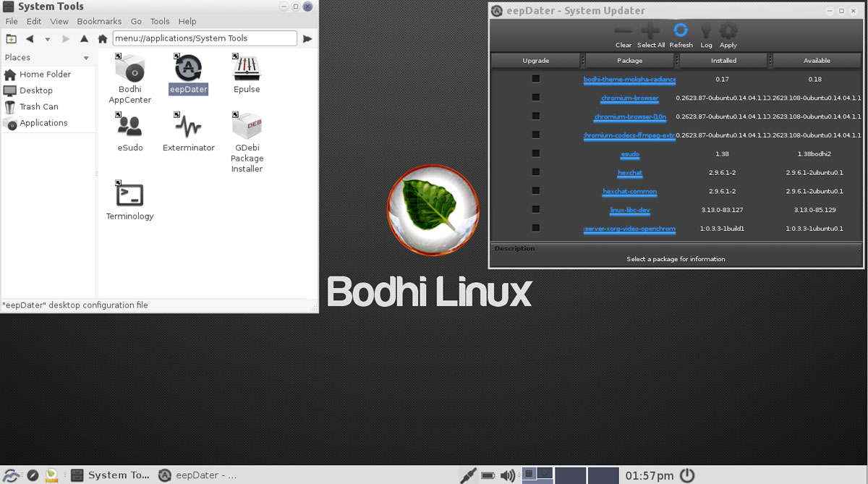This screenshot has width=868, height=484.
Task: Click the hexchat-common package link
Action: click(630, 192)
